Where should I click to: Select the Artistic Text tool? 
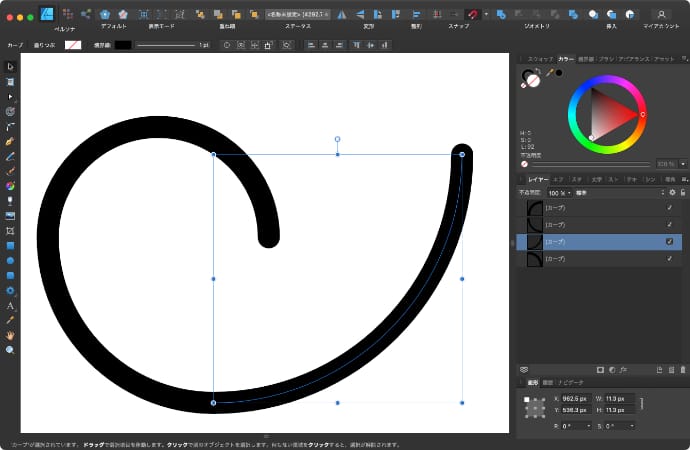[10, 305]
